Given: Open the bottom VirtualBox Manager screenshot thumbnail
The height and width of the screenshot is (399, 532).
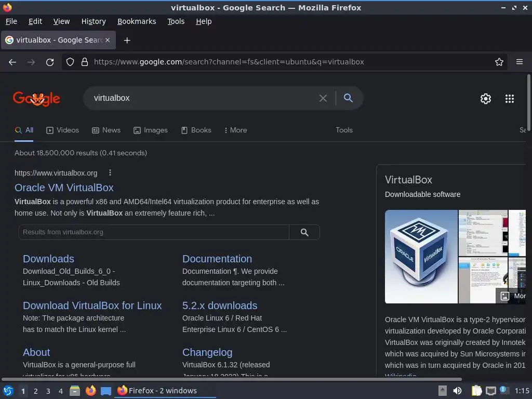Looking at the screenshot, I should [x=483, y=280].
